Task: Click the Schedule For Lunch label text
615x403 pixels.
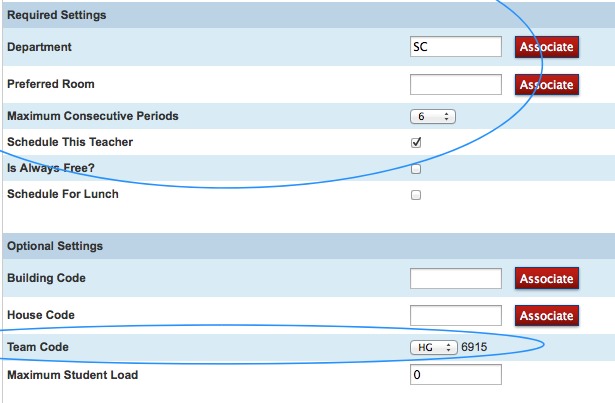Action: (63, 194)
